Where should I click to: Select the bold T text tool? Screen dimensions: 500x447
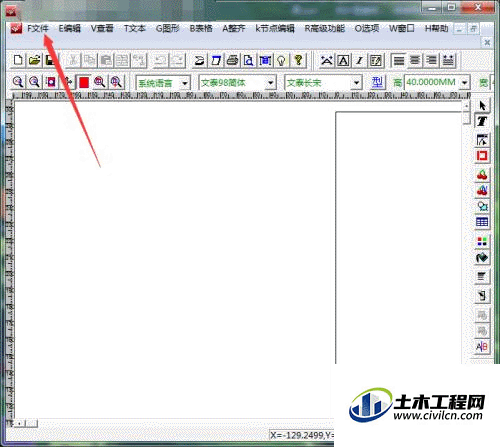(x=482, y=121)
